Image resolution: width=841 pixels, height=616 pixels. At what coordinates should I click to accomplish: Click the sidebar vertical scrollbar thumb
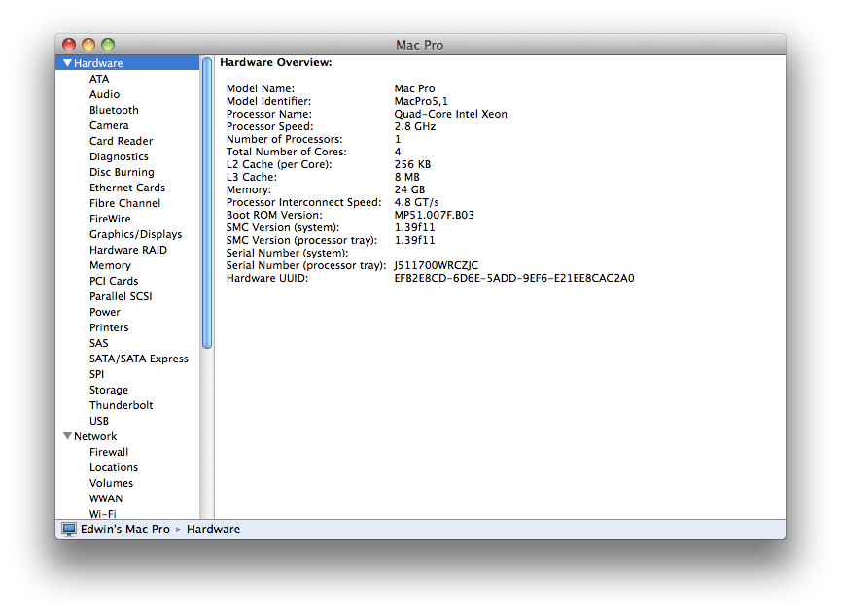coord(207,203)
